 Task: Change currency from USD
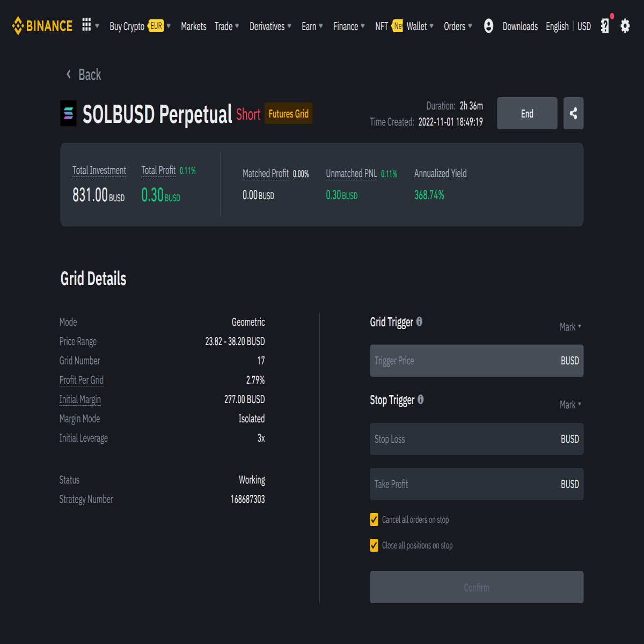[584, 26]
